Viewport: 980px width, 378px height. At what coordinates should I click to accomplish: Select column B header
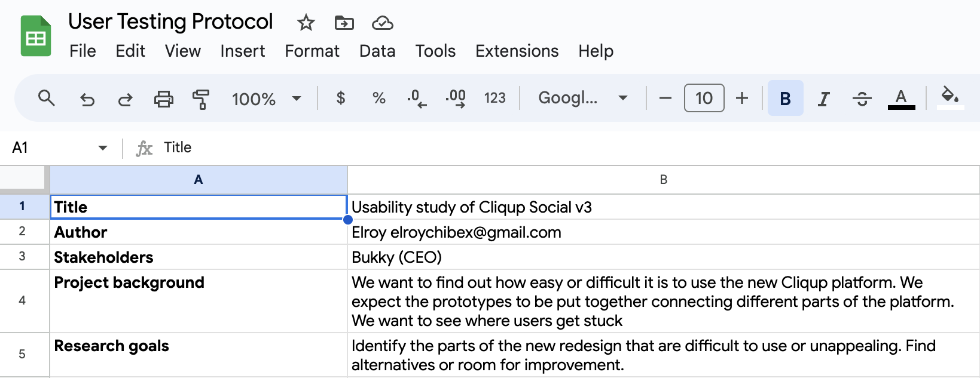[664, 180]
